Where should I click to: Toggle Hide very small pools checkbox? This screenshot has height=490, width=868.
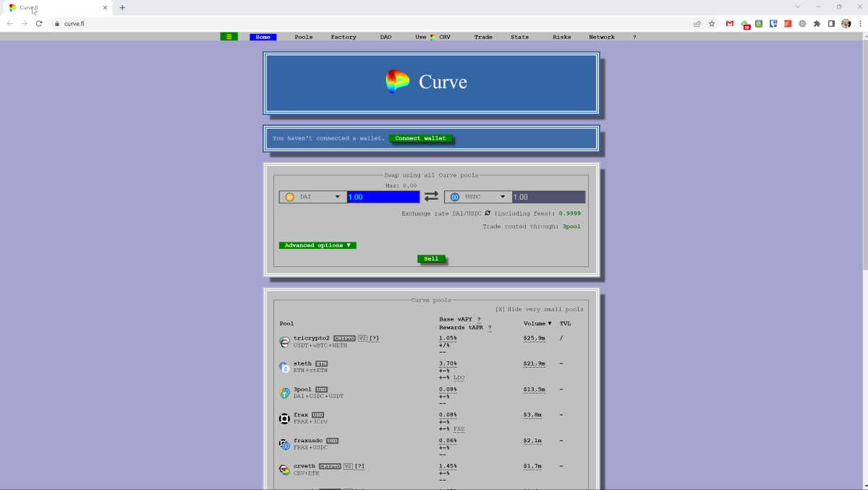click(499, 309)
